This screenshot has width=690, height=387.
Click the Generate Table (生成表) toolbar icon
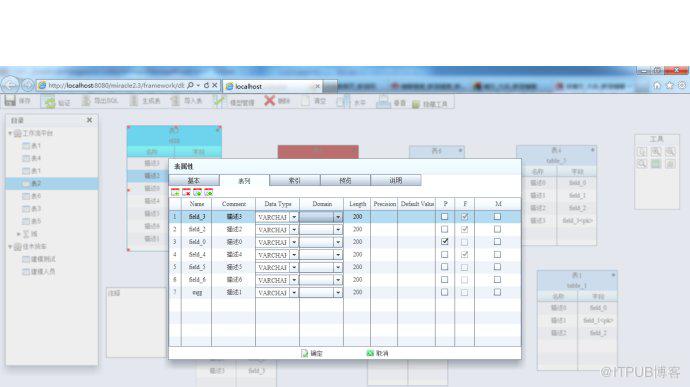tap(134, 101)
